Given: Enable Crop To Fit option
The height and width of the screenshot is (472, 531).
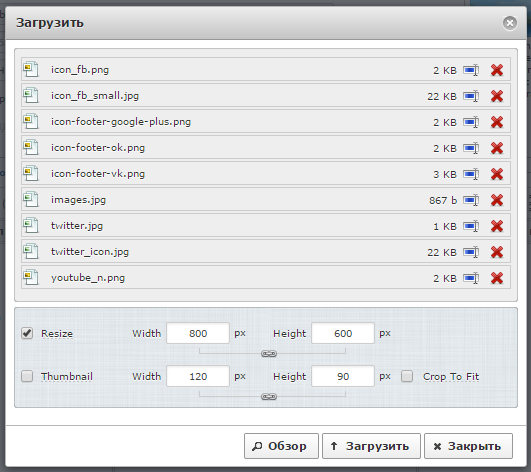Looking at the screenshot, I should 407,376.
